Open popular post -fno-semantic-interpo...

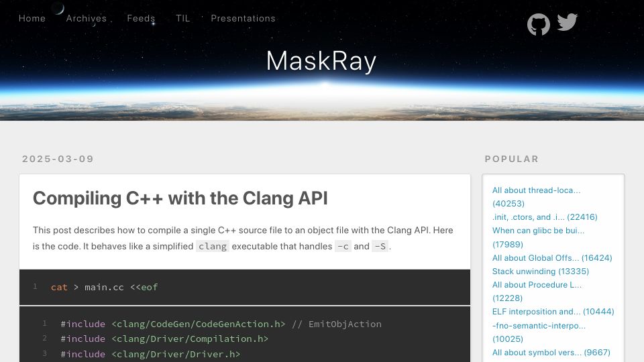(x=539, y=332)
